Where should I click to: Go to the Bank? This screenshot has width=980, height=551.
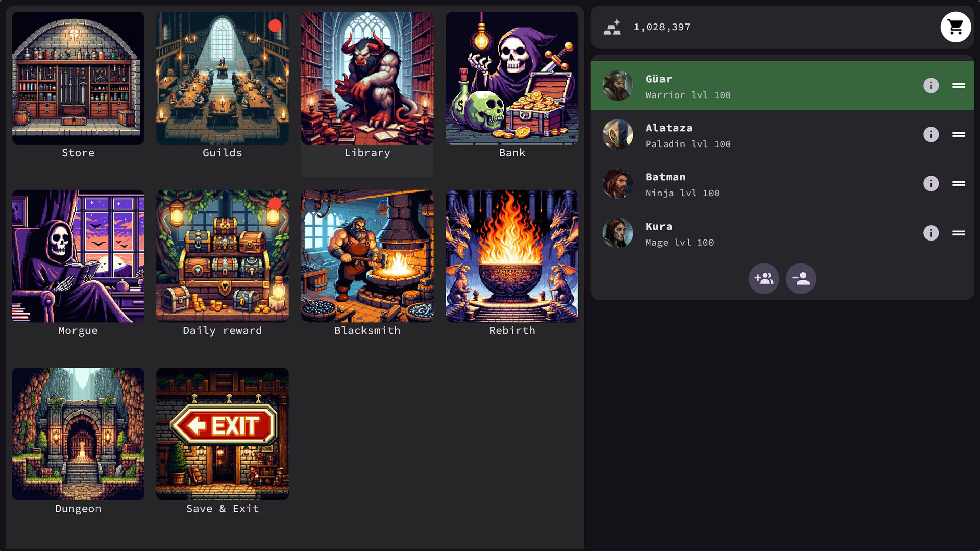[511, 79]
